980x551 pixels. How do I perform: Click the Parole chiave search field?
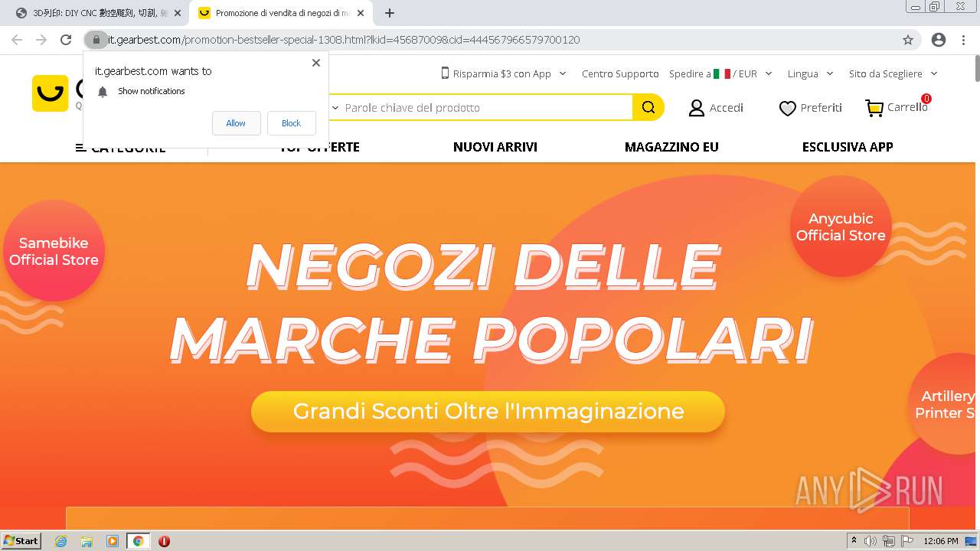487,108
